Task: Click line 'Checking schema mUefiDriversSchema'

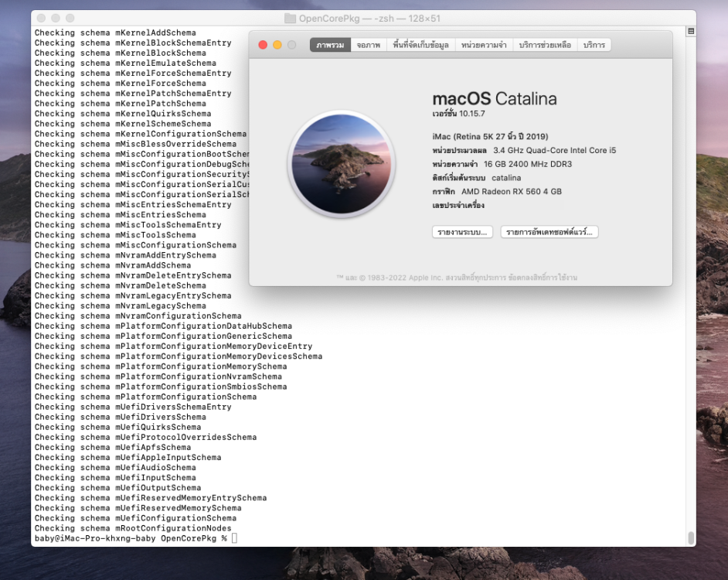Action: 121,417
